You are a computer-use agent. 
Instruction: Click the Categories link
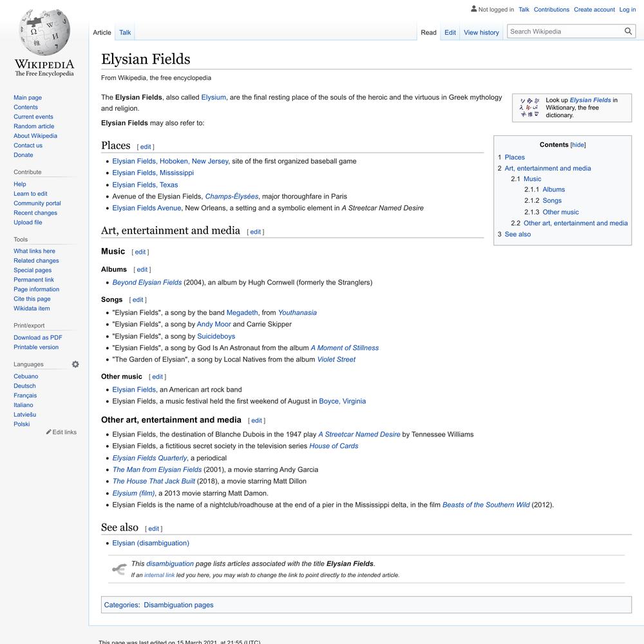(121, 605)
